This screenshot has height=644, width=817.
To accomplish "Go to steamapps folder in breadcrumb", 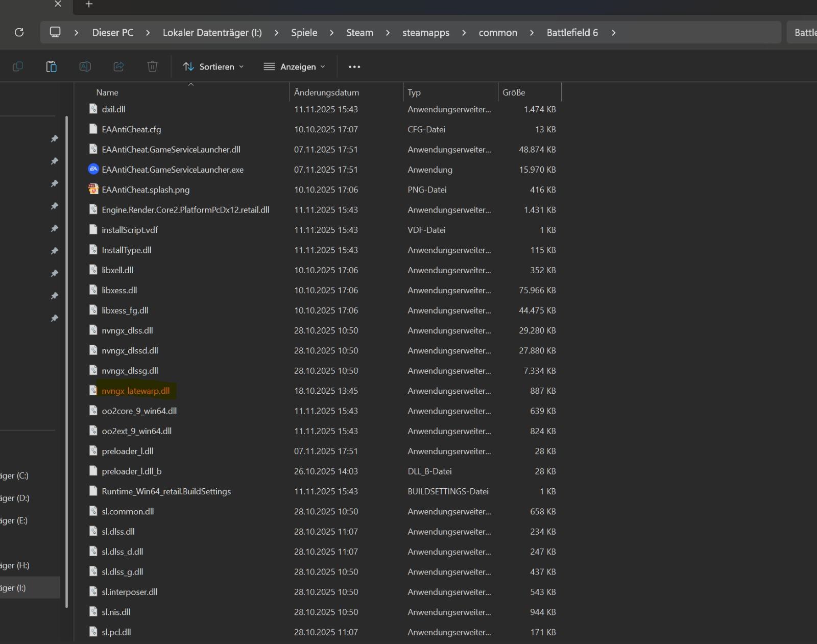I will [x=426, y=33].
